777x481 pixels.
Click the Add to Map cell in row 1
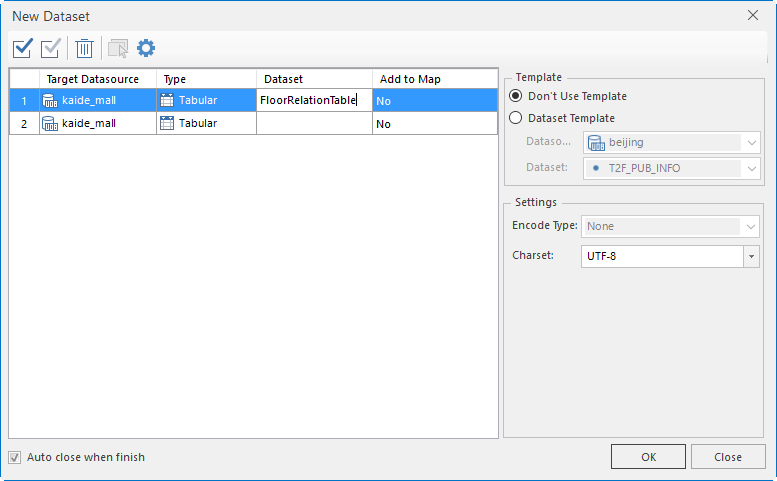pyautogui.click(x=434, y=100)
